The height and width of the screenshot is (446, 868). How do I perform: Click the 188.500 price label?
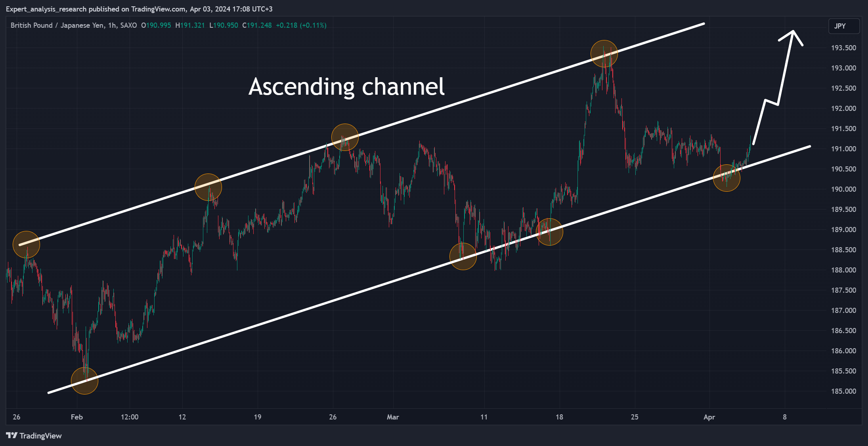pos(843,250)
